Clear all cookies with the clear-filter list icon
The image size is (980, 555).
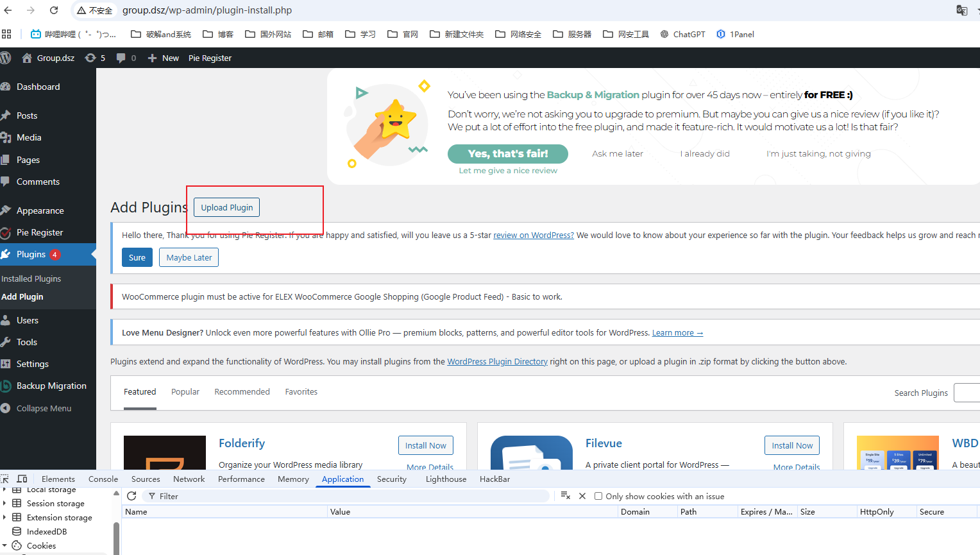(x=565, y=496)
